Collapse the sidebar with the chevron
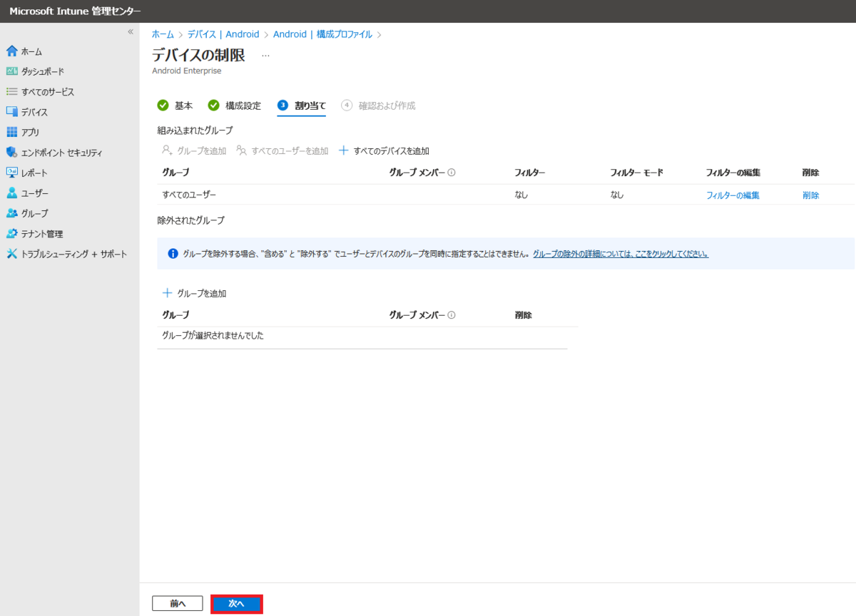This screenshot has width=856, height=616. [x=131, y=31]
